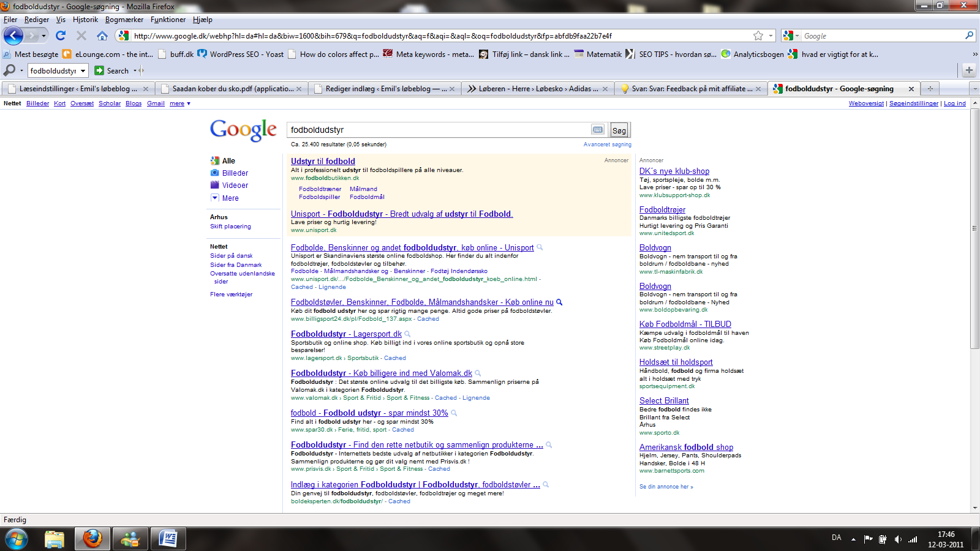The width and height of the screenshot is (980, 551).
Task: Open Windows Start orb
Action: [16, 539]
